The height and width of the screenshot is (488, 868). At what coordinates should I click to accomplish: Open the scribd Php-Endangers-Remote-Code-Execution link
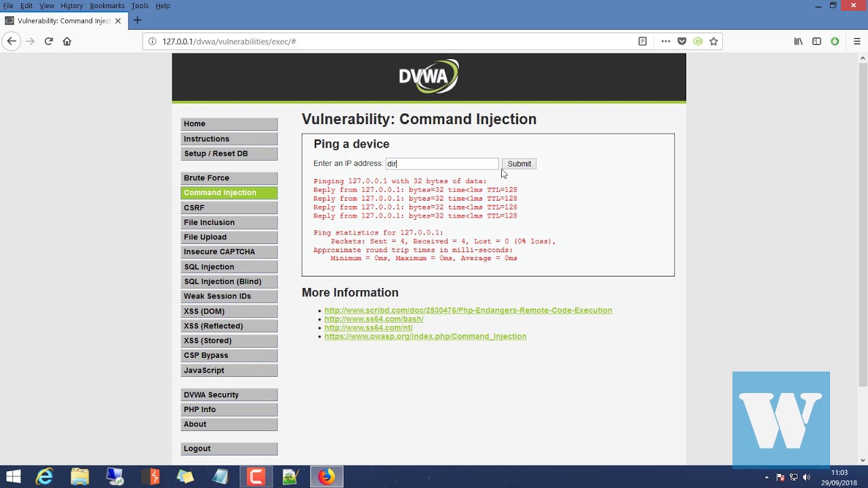click(468, 310)
